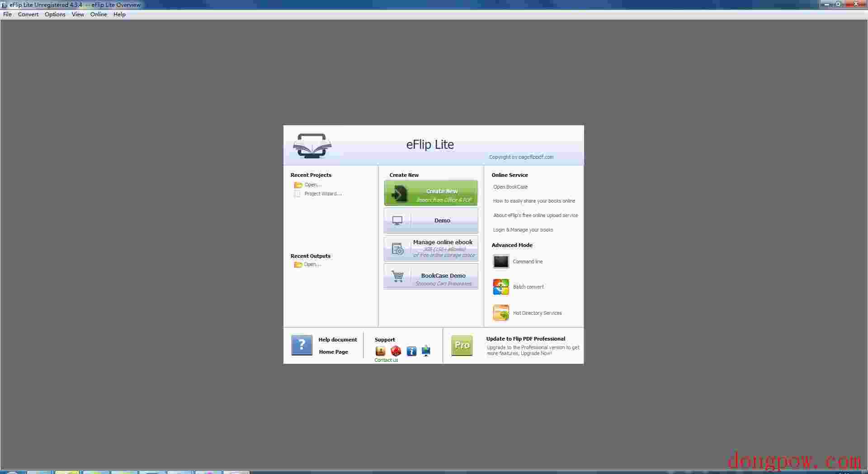
Task: Click 'Update to Flip PDF Professional' heading
Action: click(x=526, y=339)
